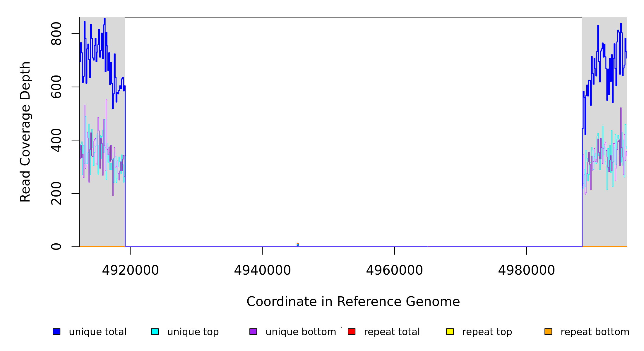
Task: Click the 400 y-axis tick label
Action: point(56,140)
